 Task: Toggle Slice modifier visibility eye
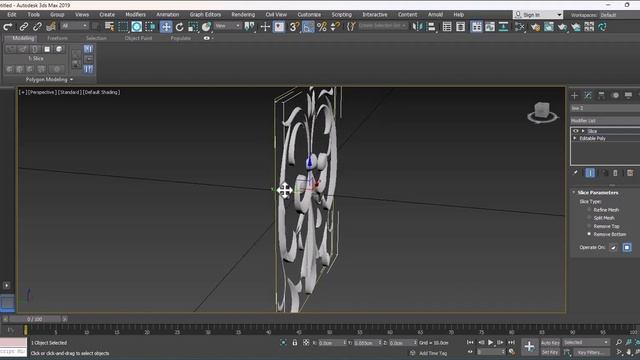tap(576, 131)
